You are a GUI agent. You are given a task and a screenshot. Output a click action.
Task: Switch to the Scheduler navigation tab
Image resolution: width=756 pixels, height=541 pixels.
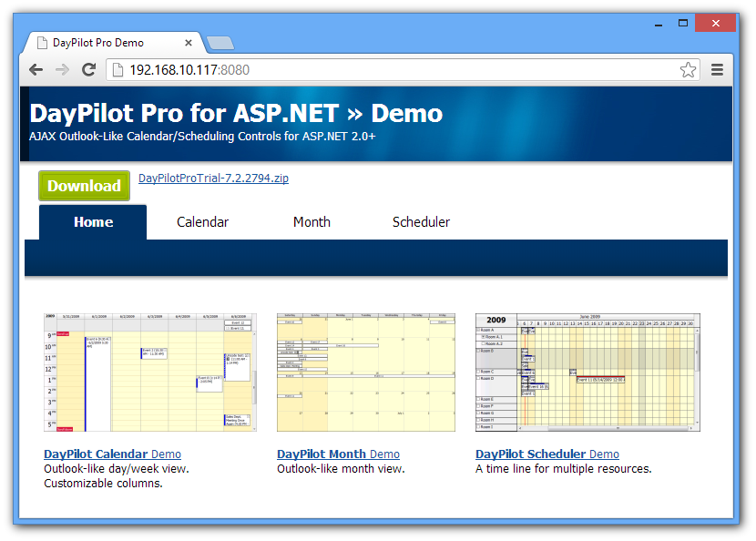point(421,222)
